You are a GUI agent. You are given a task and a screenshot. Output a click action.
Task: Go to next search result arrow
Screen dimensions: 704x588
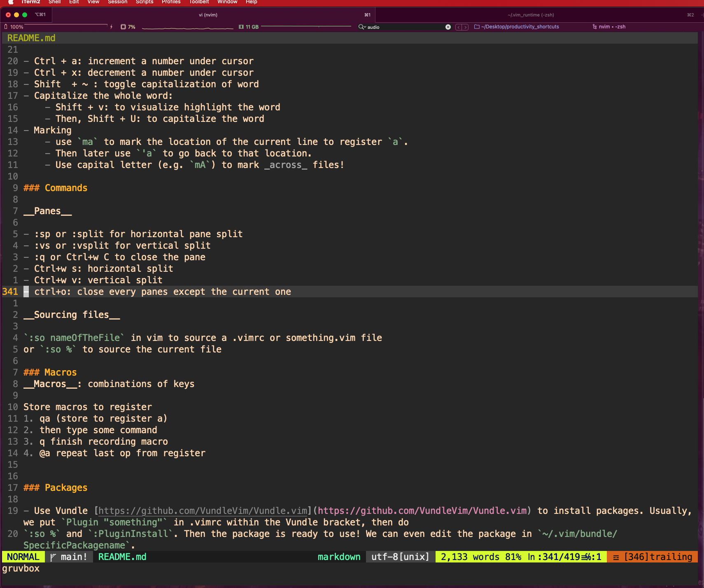point(465,27)
